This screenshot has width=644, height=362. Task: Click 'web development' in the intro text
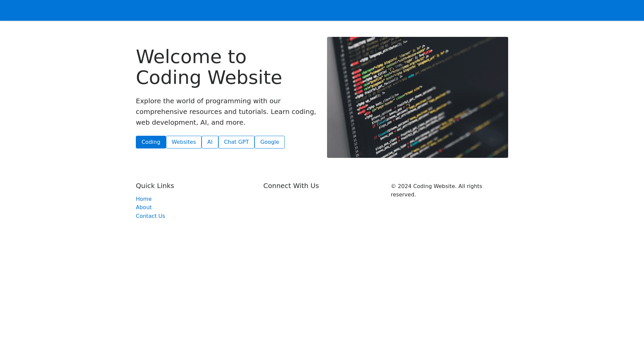166,123
